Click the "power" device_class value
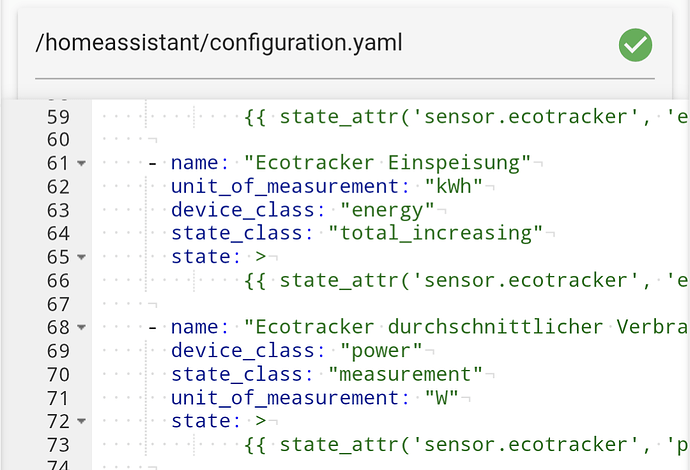This screenshot has width=690, height=470. (381, 351)
